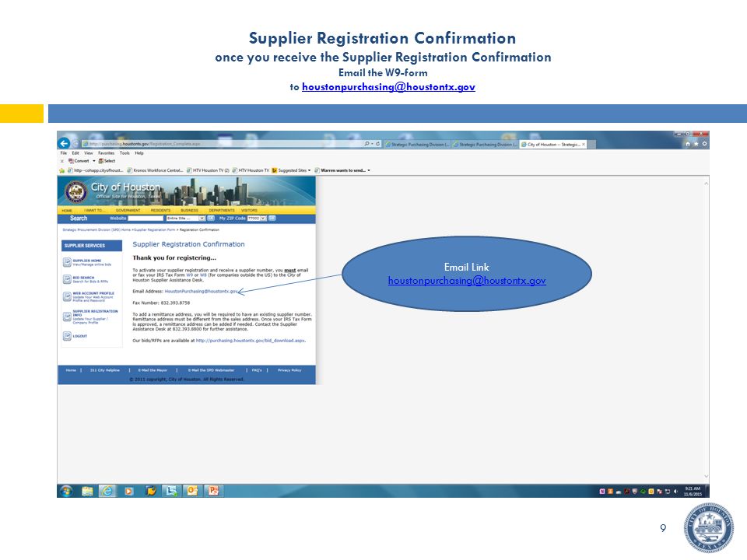Open the PowerPoint taskbar icon

[x=213, y=491]
